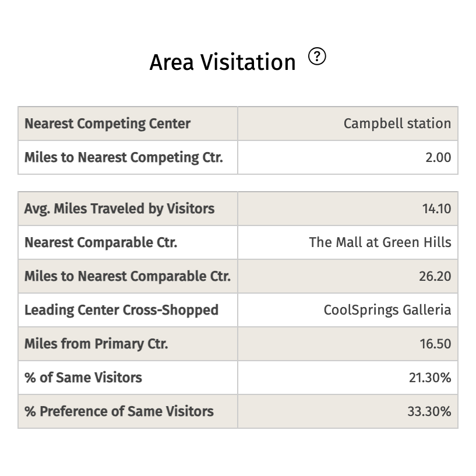Select the Nearest Competing Center label

coord(107,124)
